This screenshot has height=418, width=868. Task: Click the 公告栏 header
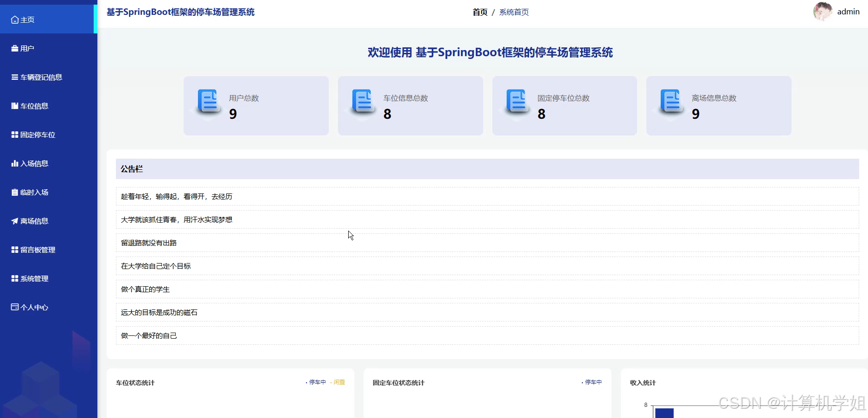[x=487, y=169]
